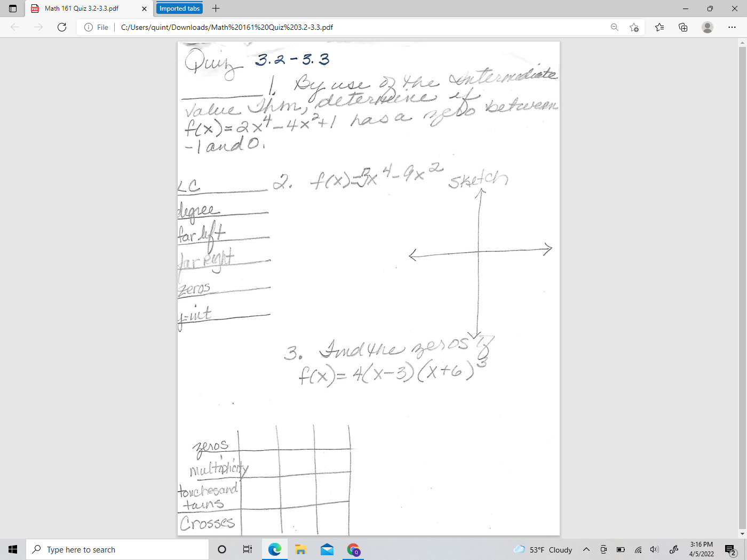This screenshot has height=560, width=747.
Task: Open the notification center
Action: point(730,549)
